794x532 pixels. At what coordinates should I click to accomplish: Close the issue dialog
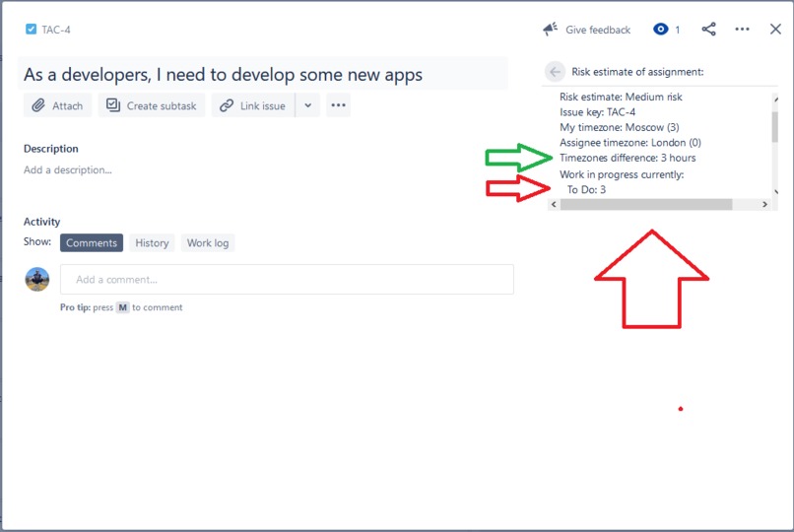(x=775, y=30)
